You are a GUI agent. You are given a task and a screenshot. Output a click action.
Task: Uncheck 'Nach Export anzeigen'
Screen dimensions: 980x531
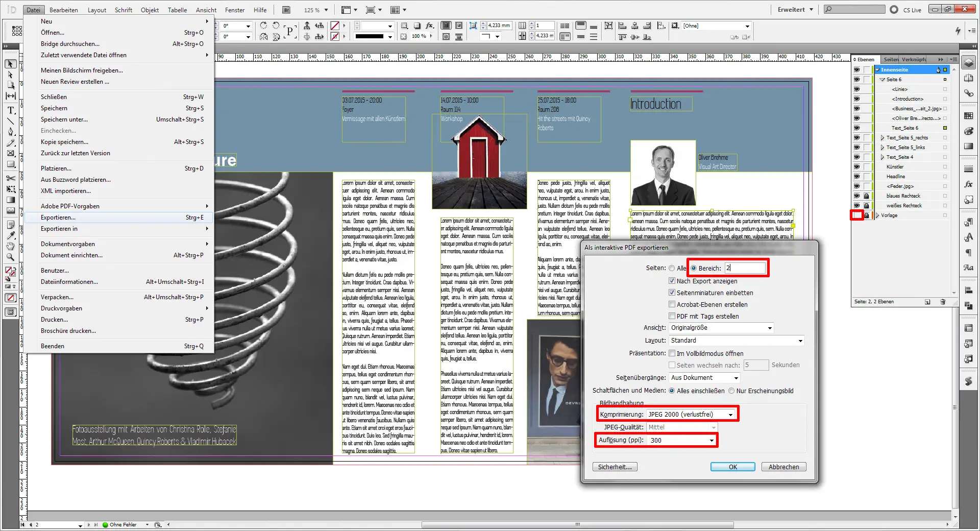coord(672,281)
